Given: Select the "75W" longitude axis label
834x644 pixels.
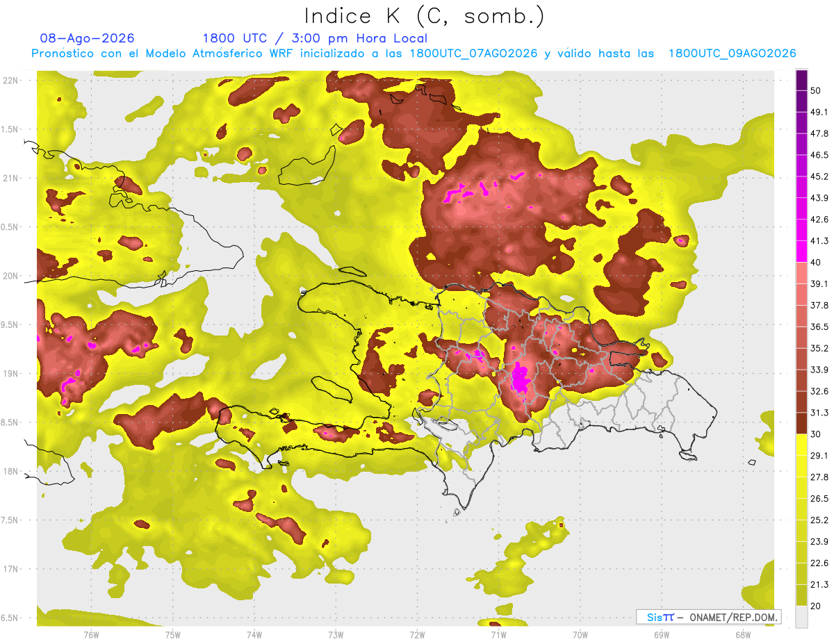Looking at the screenshot, I should click(172, 635).
